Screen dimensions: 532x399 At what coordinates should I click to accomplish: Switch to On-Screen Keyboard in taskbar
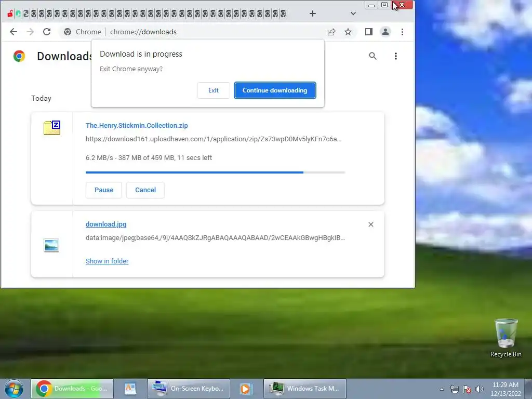189,389
